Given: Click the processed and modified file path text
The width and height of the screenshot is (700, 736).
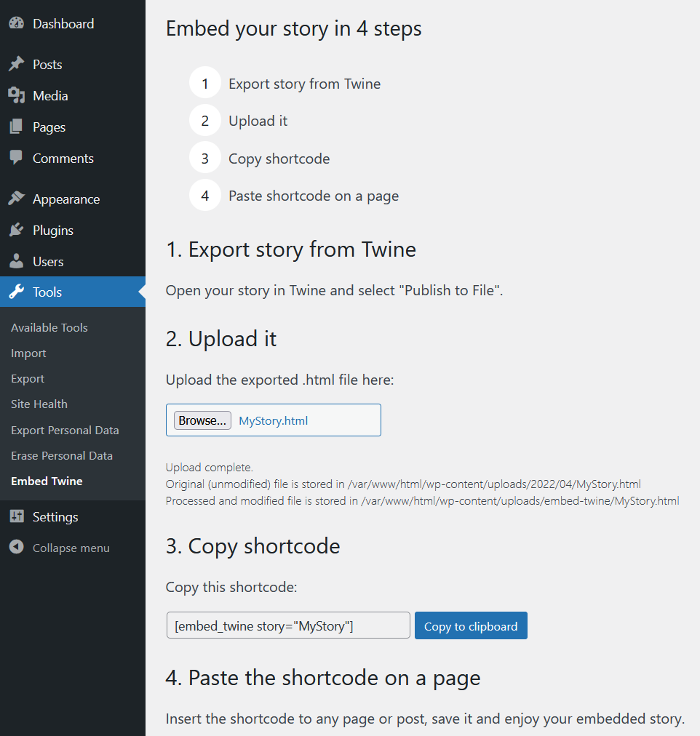Looking at the screenshot, I should pyautogui.click(x=423, y=501).
